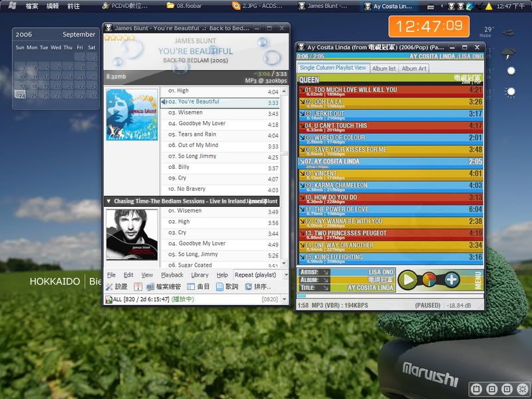Image resolution: width=532 pixels, height=399 pixels.
Task: Click the speaker icon beside You're Beautiful
Action: coord(164,102)
